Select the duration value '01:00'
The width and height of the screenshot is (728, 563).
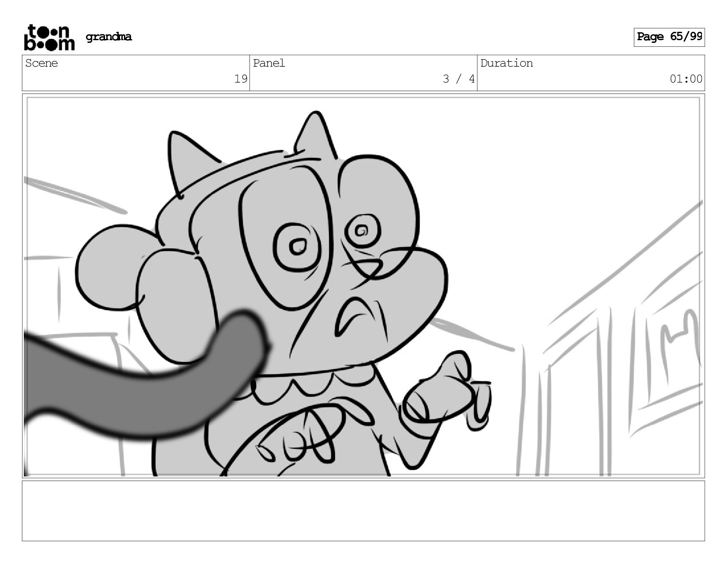tap(686, 79)
